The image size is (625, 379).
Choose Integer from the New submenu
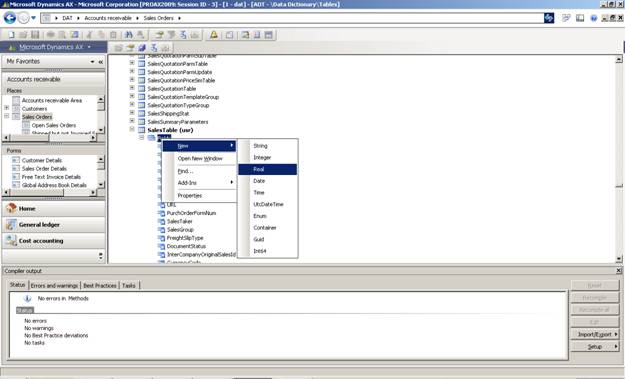click(267, 157)
